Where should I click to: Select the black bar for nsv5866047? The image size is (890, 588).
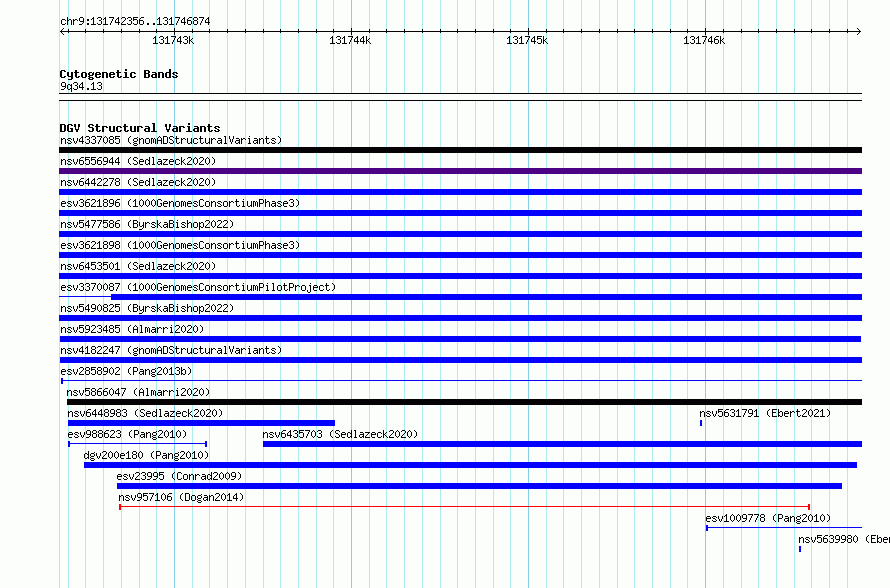465,402
